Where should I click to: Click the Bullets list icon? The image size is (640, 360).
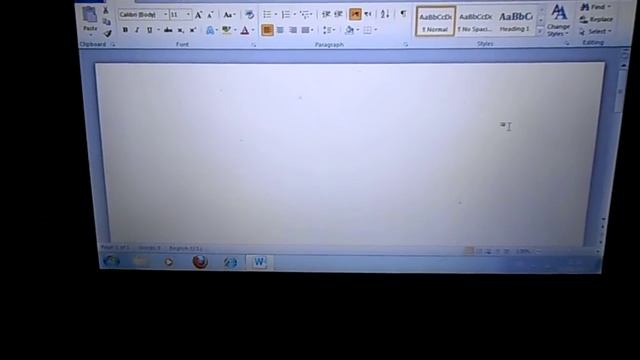coord(267,15)
